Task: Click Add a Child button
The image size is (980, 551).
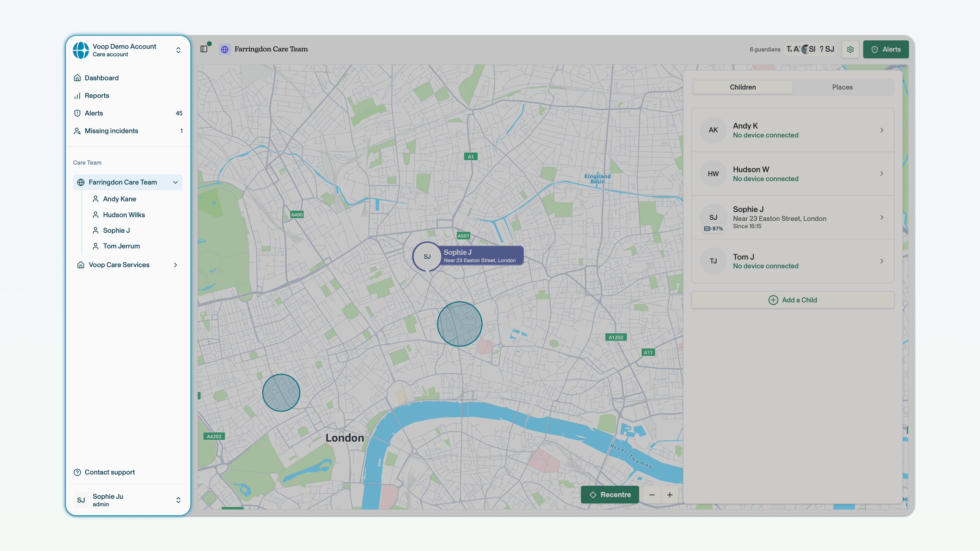Action: pos(792,300)
